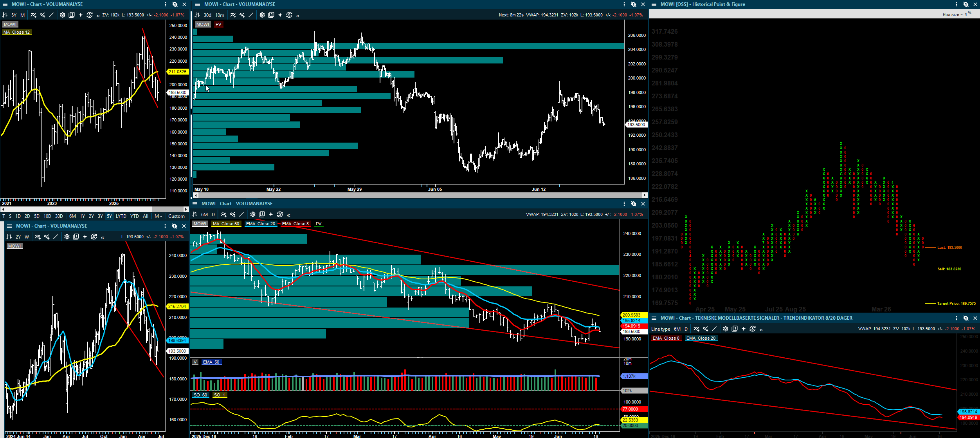
Task: Click crosshair star icon in 30d chart
Action: (280, 15)
